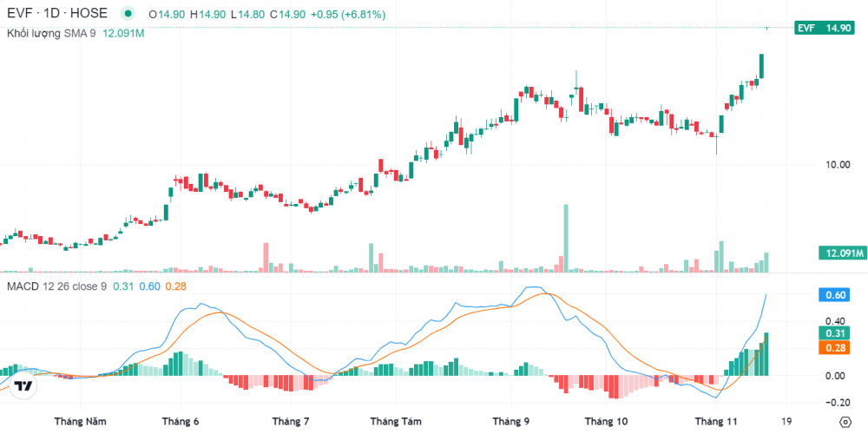Image resolution: width=868 pixels, height=434 pixels.
Task: Click the EVF · 1D · HOSE title
Action: point(59,15)
